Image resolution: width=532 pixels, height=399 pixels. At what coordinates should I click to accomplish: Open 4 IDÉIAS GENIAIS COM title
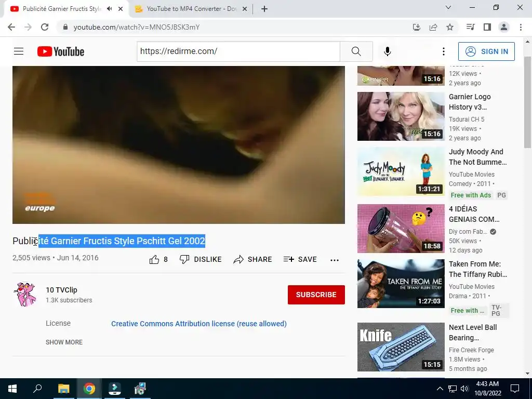click(474, 214)
